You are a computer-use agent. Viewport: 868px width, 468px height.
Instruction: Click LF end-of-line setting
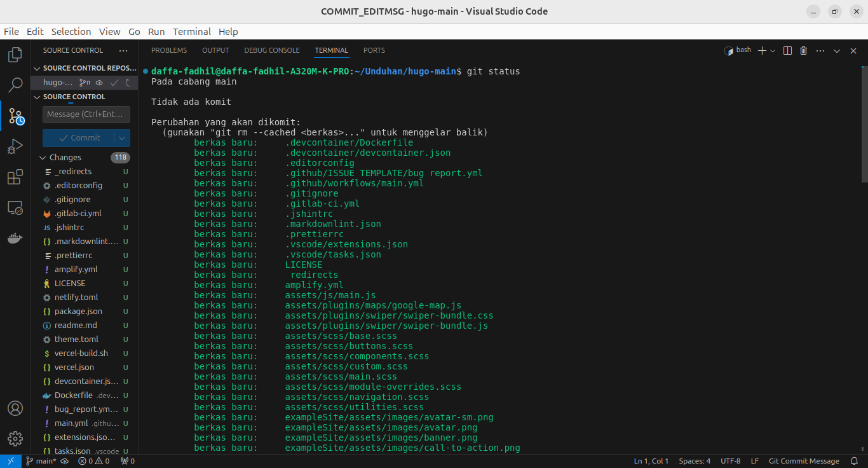755,461
